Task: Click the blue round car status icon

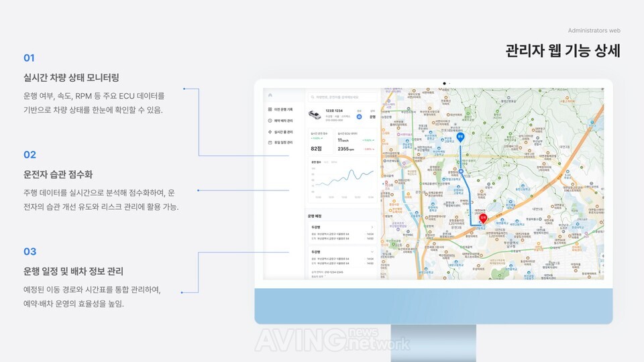Action: click(359, 117)
